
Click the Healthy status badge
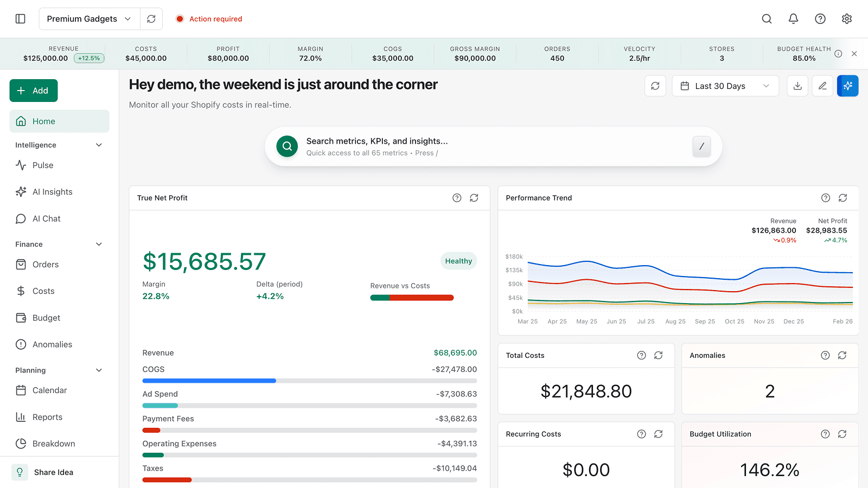click(x=458, y=261)
